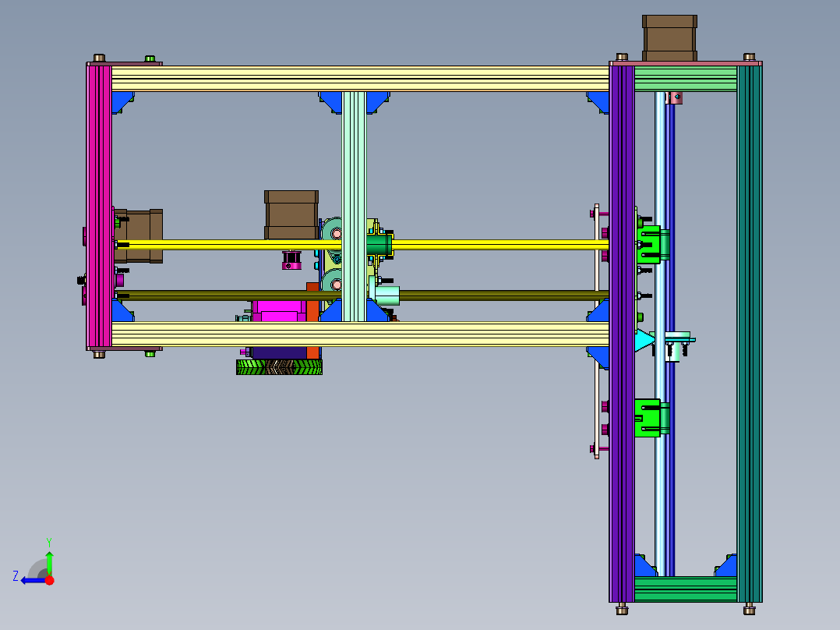
Task: Select the blue corner bracket at the top-left frame corner
Action: click(122, 101)
